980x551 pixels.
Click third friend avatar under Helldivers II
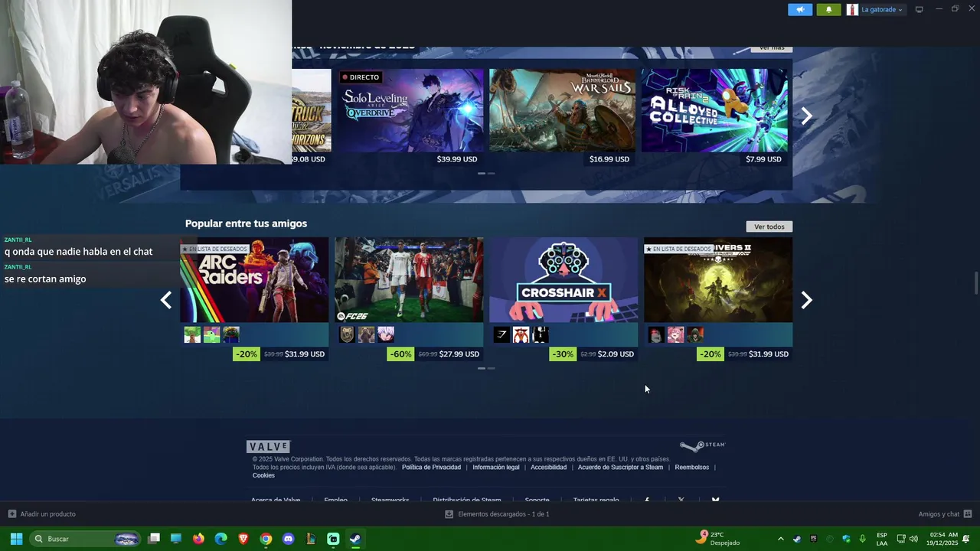(x=694, y=334)
